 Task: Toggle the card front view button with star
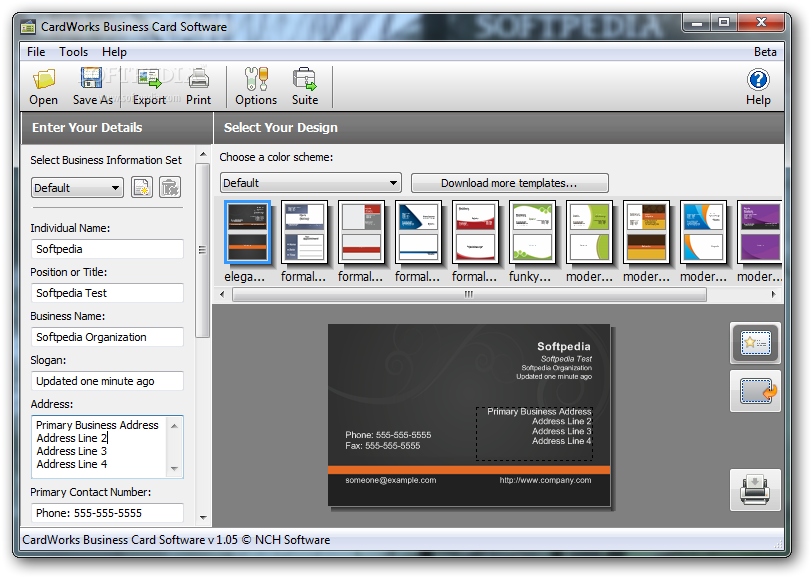(756, 343)
